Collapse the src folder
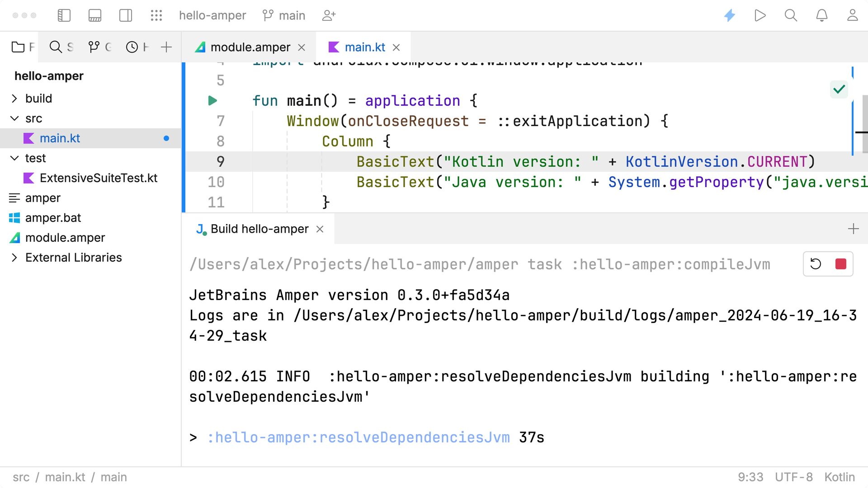The image size is (868, 488). click(x=14, y=118)
